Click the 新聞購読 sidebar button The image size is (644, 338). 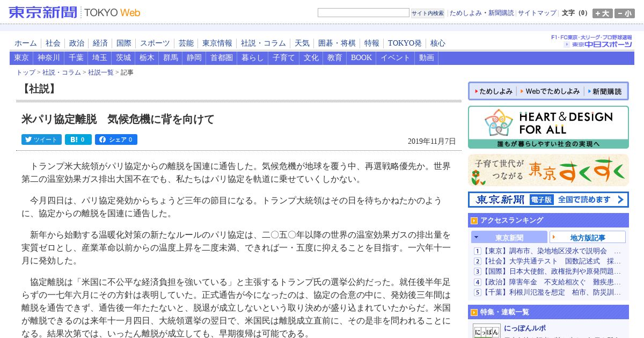point(605,91)
